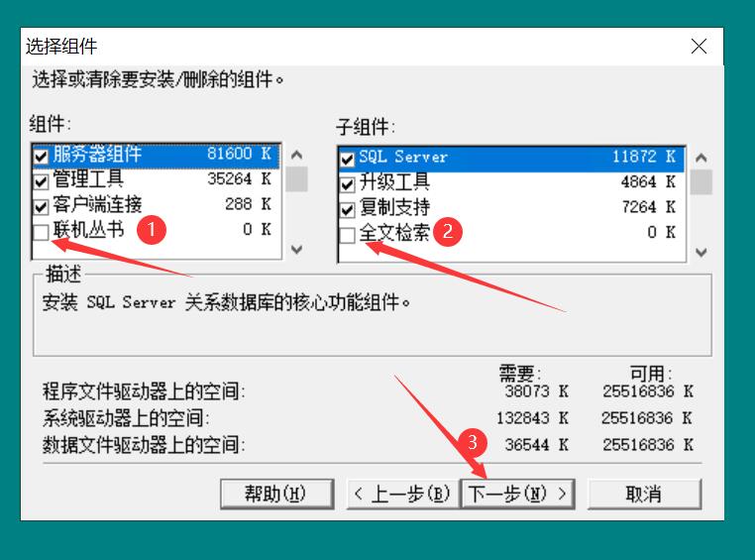The width and height of the screenshot is (755, 560).
Task: Select the 管理工具 list item
Action: pyautogui.click(x=157, y=179)
